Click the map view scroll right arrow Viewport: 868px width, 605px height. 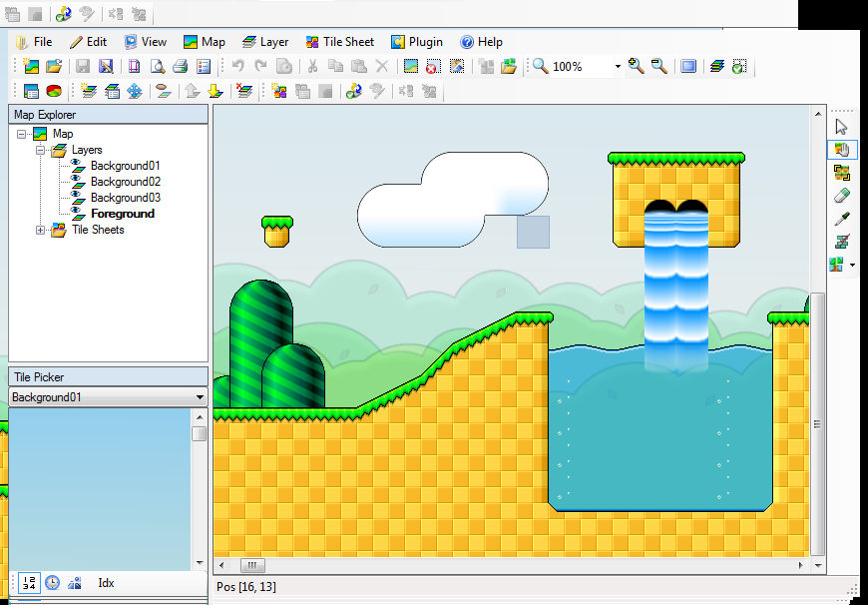800,566
